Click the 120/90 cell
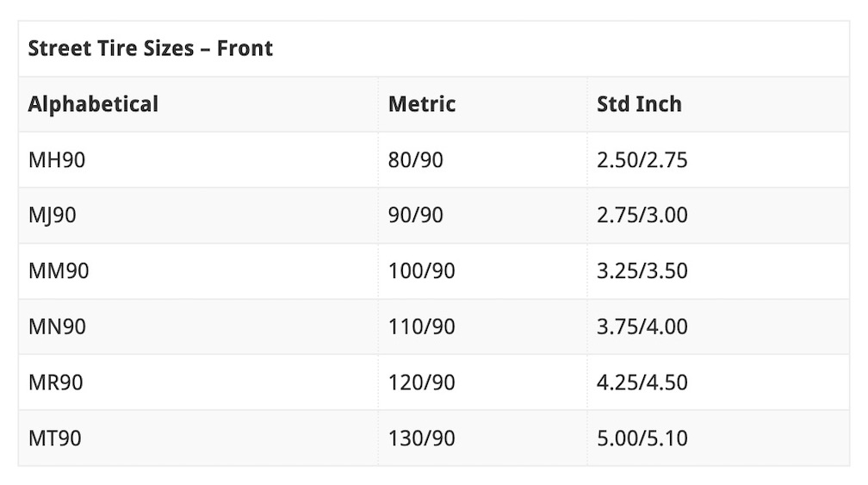Viewport: 868px width, 485px height. (422, 382)
